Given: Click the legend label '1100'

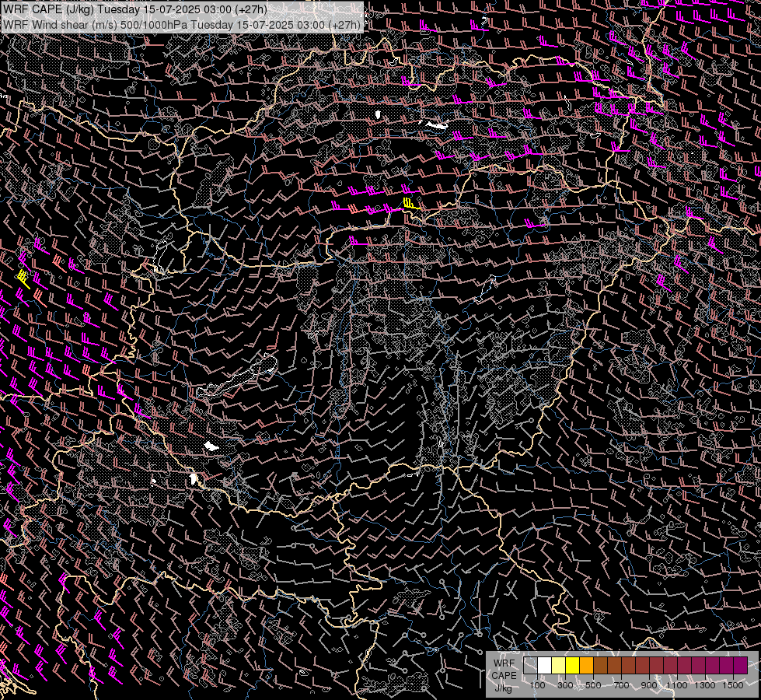Looking at the screenshot, I should pyautogui.click(x=677, y=685).
